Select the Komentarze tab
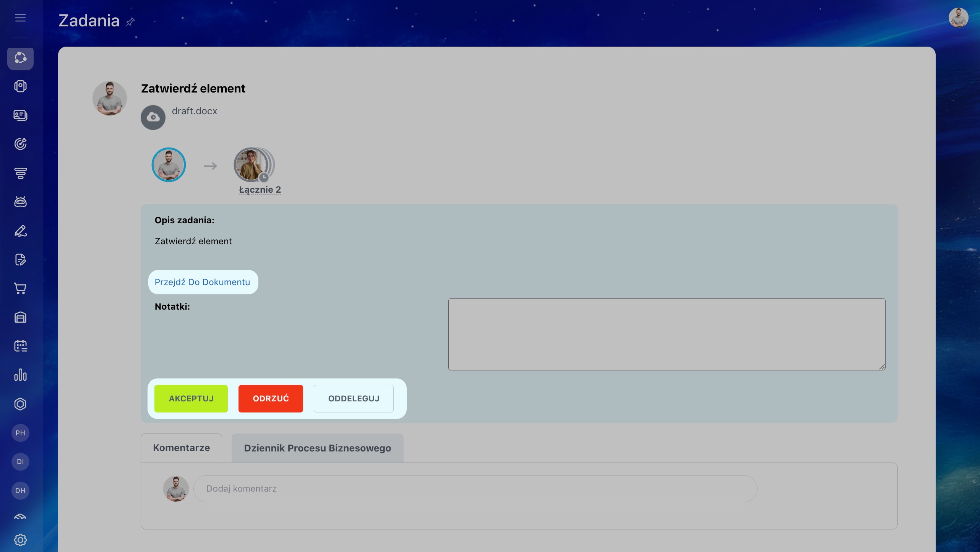This screenshot has height=552, width=980. 181,448
